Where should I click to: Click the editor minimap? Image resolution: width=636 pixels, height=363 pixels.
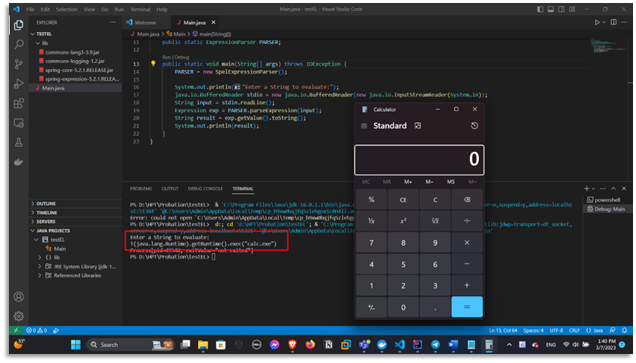click(x=607, y=45)
